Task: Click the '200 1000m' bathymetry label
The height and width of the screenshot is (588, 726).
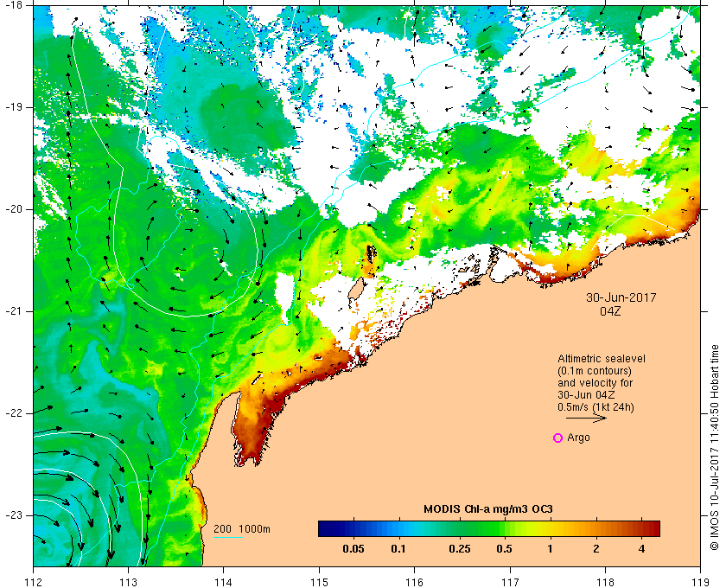Action: coord(242,529)
